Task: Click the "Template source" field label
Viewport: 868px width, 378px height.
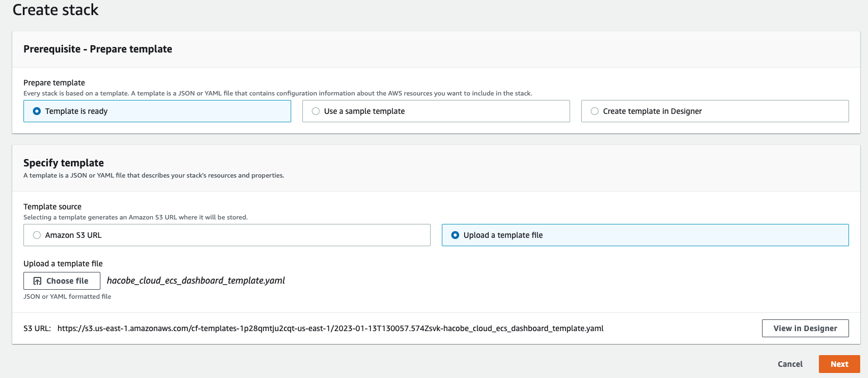Action: pyautogui.click(x=52, y=207)
